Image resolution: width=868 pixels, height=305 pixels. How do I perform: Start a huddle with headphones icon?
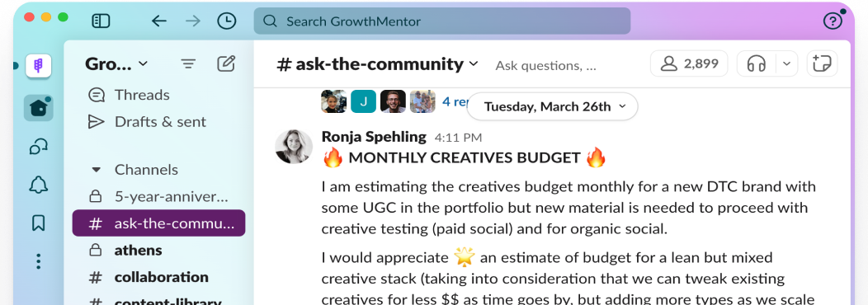pyautogui.click(x=756, y=64)
